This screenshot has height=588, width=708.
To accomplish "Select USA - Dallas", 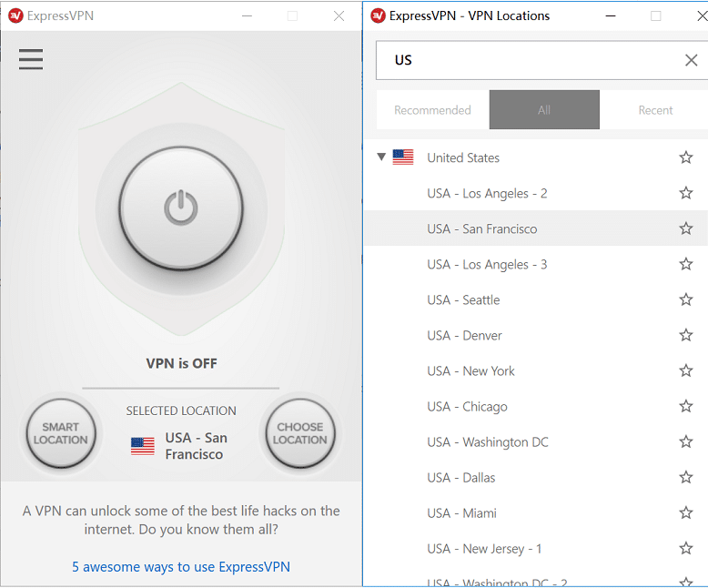I will pos(536,477).
